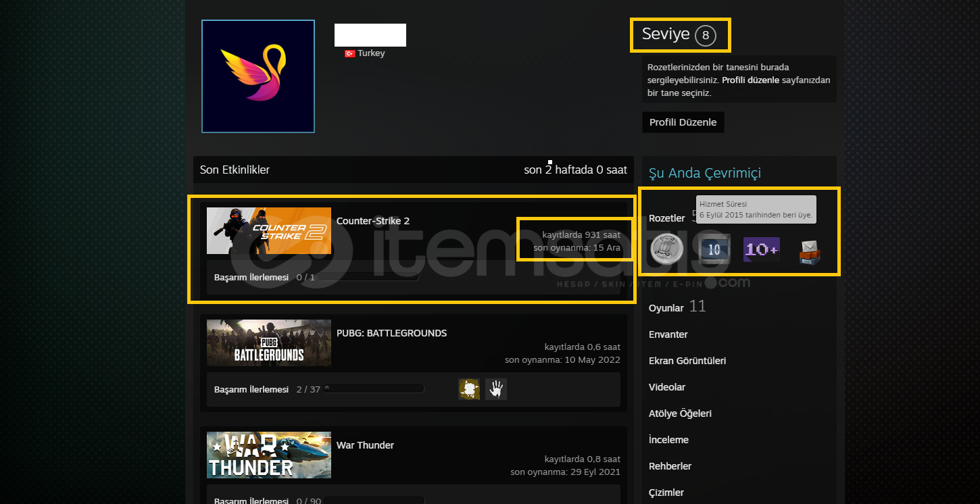Click the 'Turkey' country text
The width and height of the screenshot is (980, 504).
pyautogui.click(x=371, y=53)
